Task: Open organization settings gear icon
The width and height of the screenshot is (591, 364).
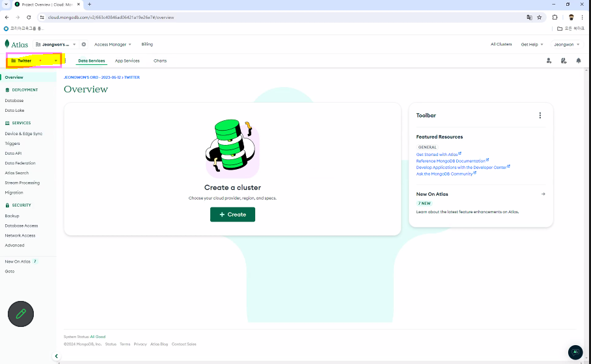Action: coord(84,44)
